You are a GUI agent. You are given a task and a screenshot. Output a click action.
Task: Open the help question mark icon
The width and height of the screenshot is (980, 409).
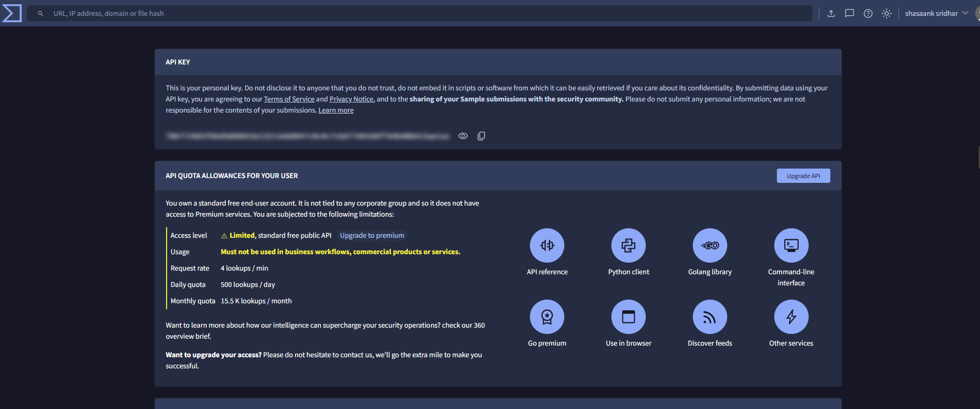point(868,14)
